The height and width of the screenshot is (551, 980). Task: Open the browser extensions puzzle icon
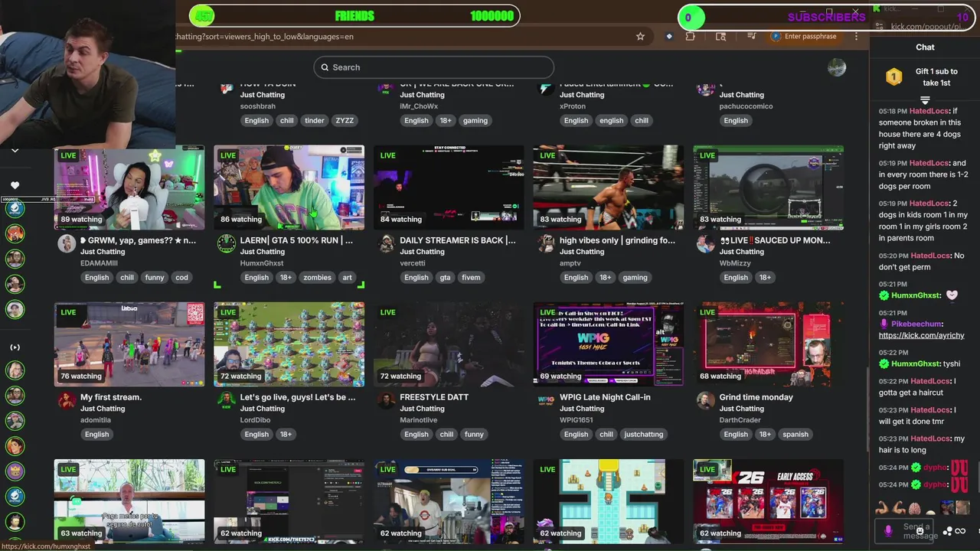tap(690, 36)
